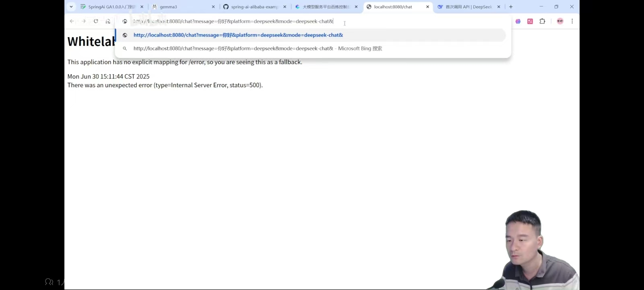Click the browser reload button

pos(96,21)
